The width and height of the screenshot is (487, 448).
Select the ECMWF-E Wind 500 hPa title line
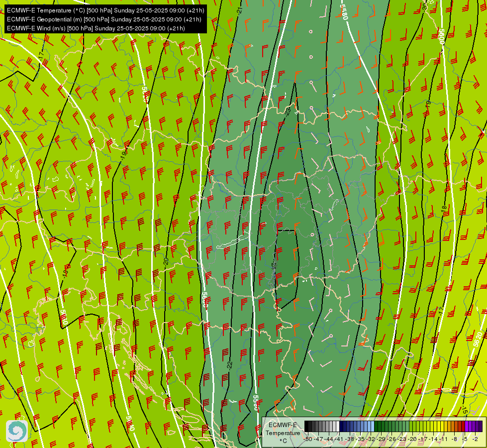click(96, 28)
